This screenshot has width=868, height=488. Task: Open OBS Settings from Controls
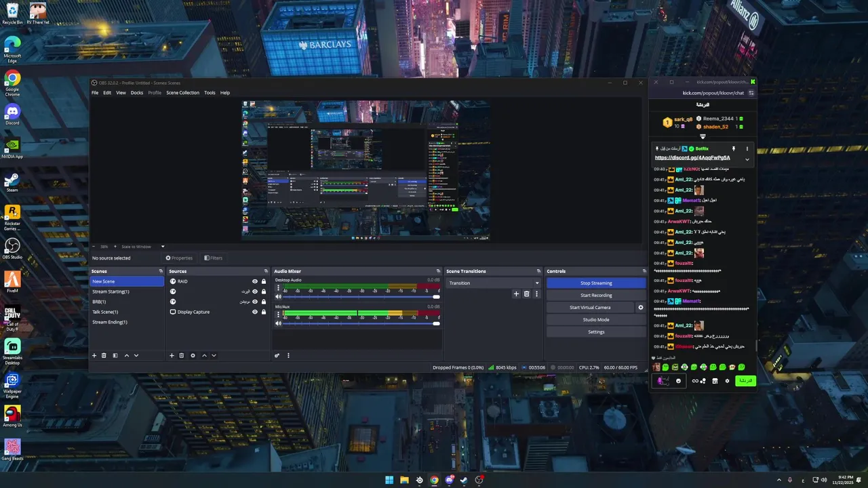click(596, 332)
